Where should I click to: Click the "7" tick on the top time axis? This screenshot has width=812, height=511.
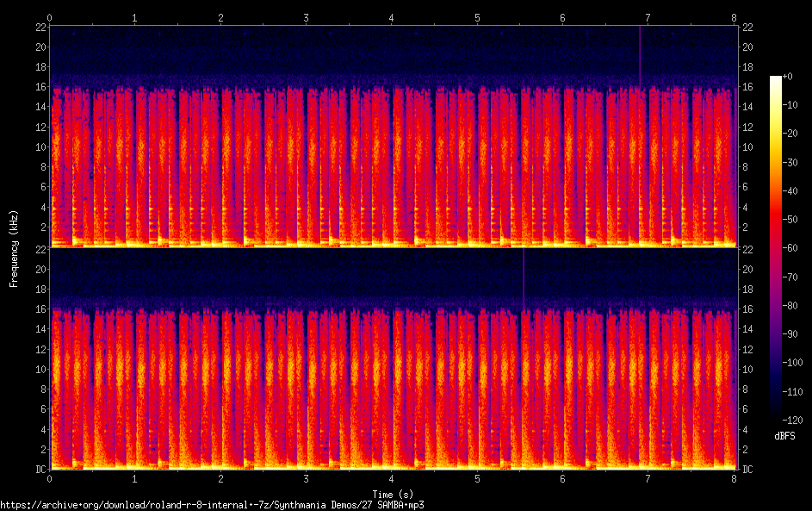(x=648, y=17)
